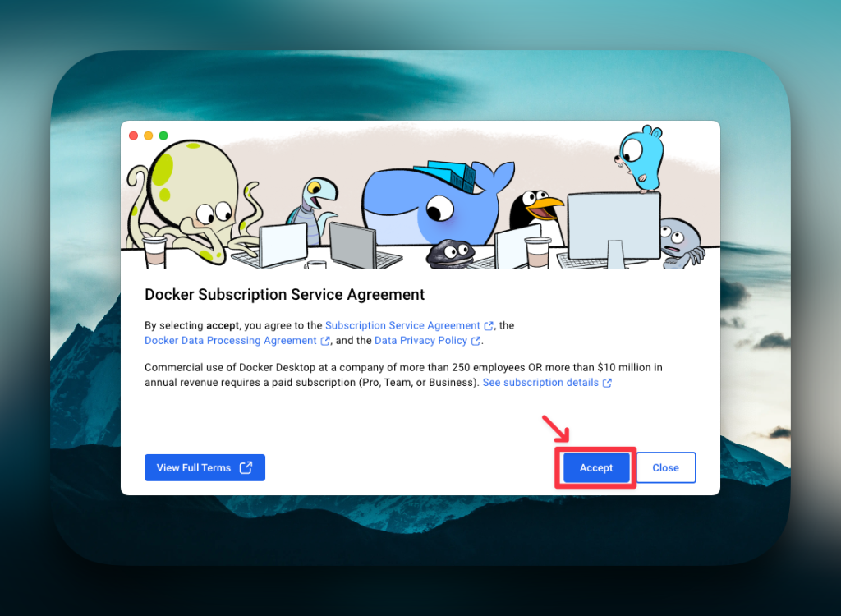Open the Subscription Service Agreement link
The height and width of the screenshot is (616, 841).
point(402,325)
